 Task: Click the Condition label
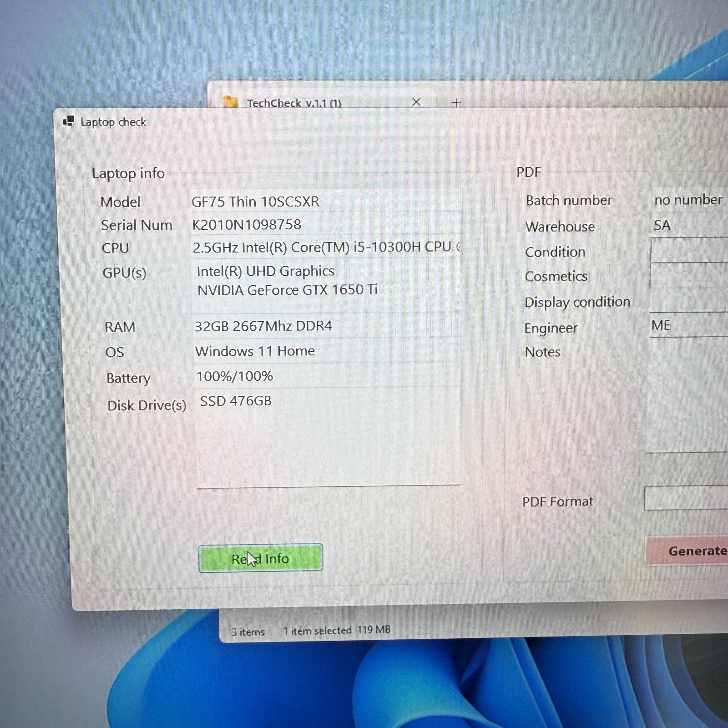[x=555, y=252]
